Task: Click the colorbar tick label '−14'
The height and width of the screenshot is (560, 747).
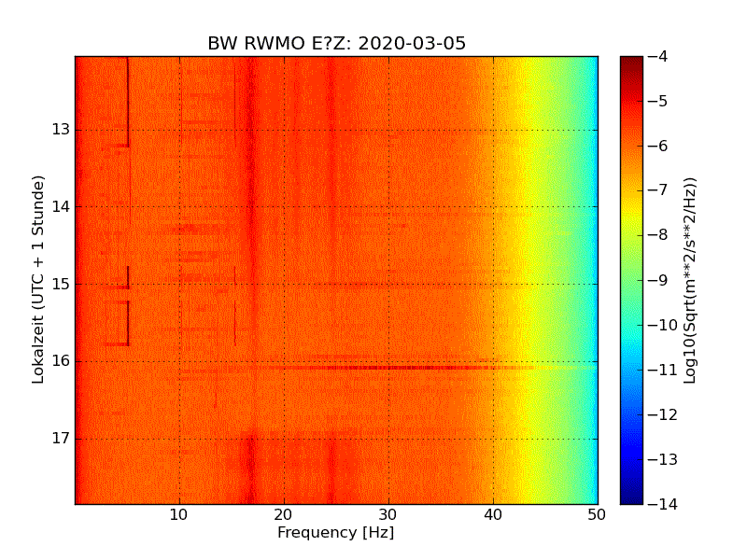Action: [x=663, y=504]
